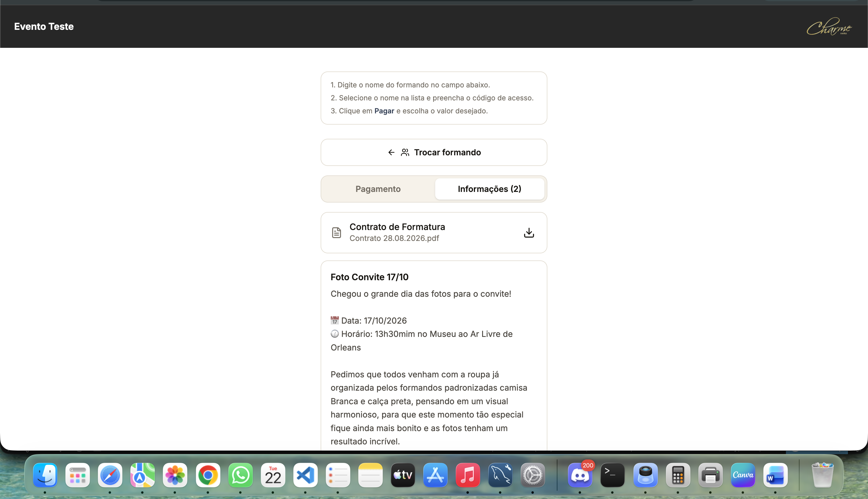The width and height of the screenshot is (868, 499).
Task: Open Preview app in dock
Action: pos(645,475)
